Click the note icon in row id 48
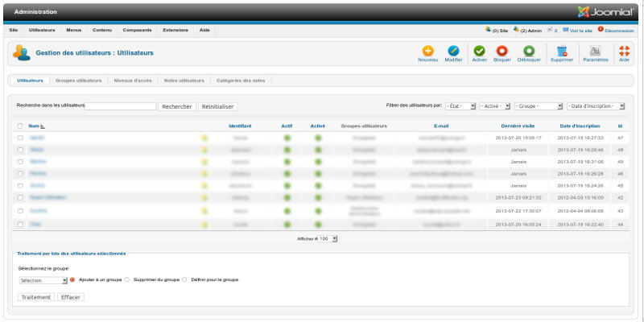This screenshot has height=322, width=644. click(x=204, y=151)
